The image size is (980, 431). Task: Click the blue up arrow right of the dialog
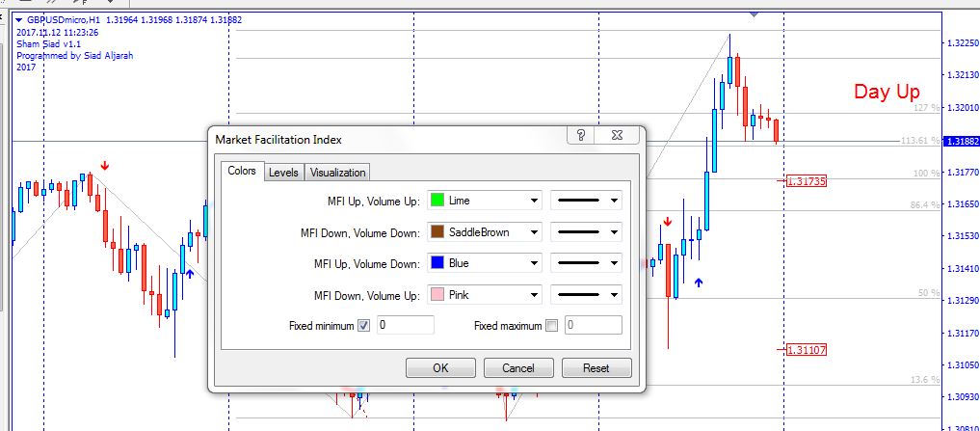(x=699, y=283)
